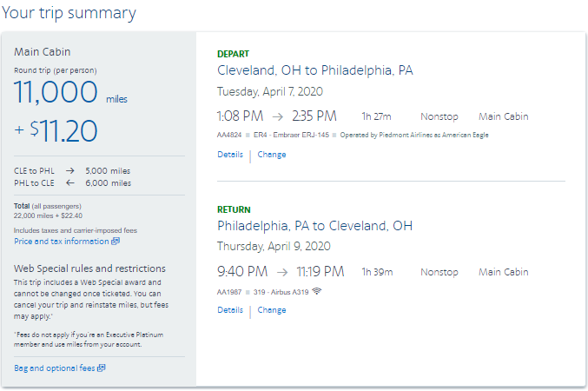Click the right arrow beside CLE to PHL

click(x=70, y=171)
